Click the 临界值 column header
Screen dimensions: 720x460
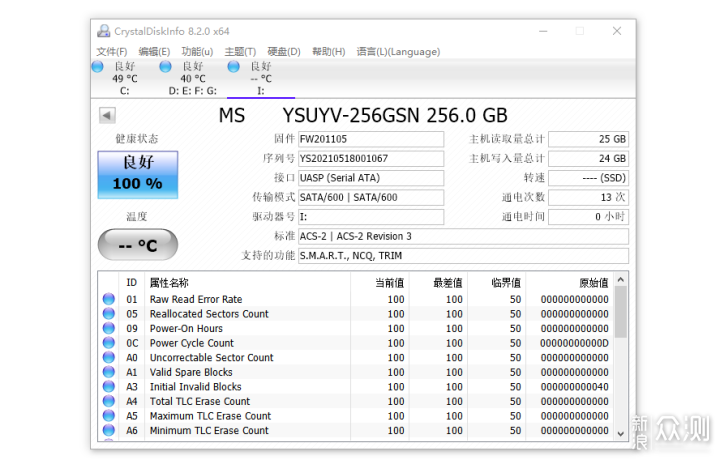point(496,283)
